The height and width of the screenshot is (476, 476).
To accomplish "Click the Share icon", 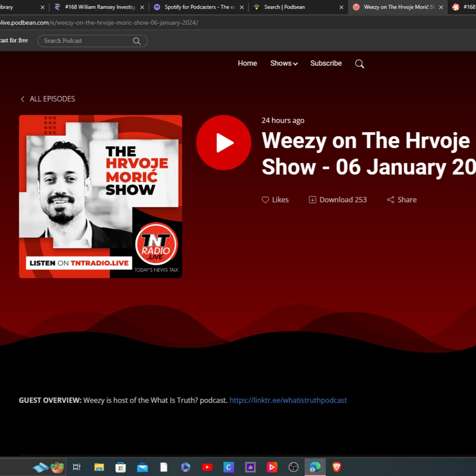I will click(390, 200).
